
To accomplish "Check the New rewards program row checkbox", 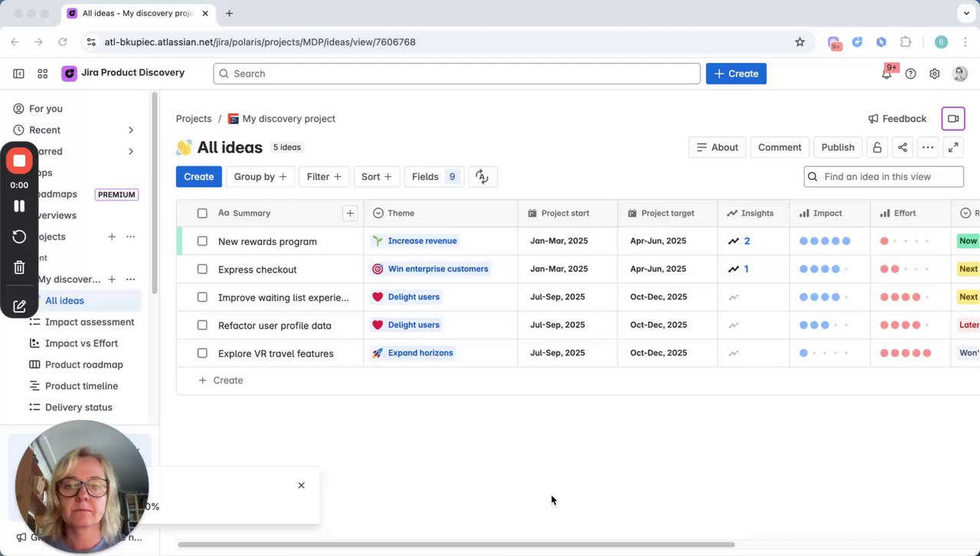I will [x=202, y=241].
